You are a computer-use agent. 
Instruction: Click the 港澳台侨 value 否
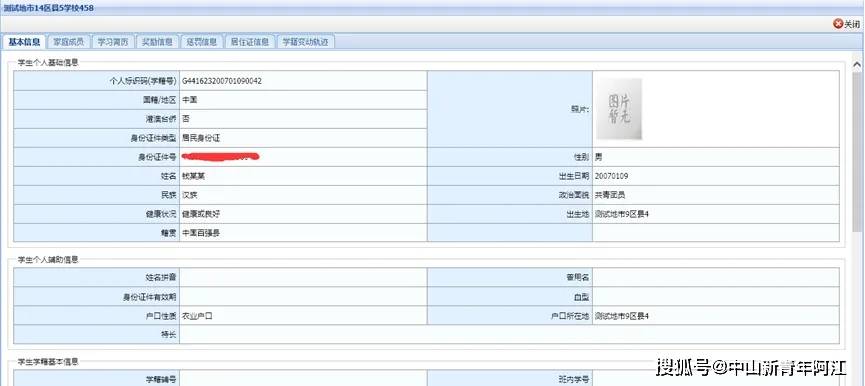186,119
